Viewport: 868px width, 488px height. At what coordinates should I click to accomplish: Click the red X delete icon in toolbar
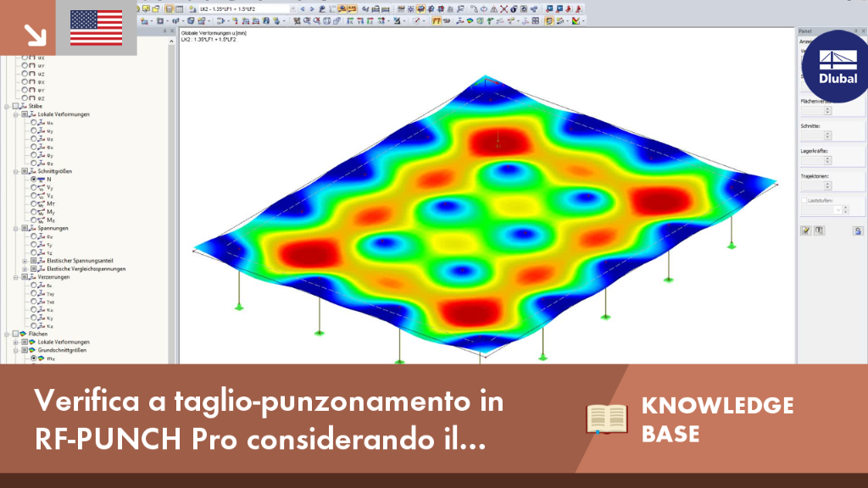point(504,8)
